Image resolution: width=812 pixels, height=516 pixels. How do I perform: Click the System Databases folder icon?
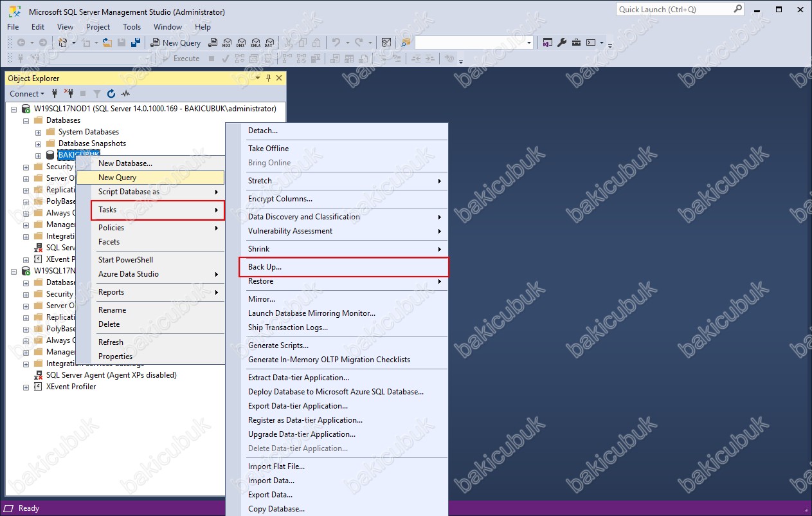[51, 132]
